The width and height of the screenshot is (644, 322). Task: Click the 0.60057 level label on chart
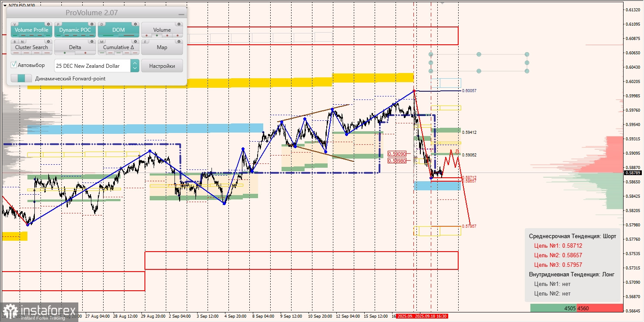tap(469, 91)
